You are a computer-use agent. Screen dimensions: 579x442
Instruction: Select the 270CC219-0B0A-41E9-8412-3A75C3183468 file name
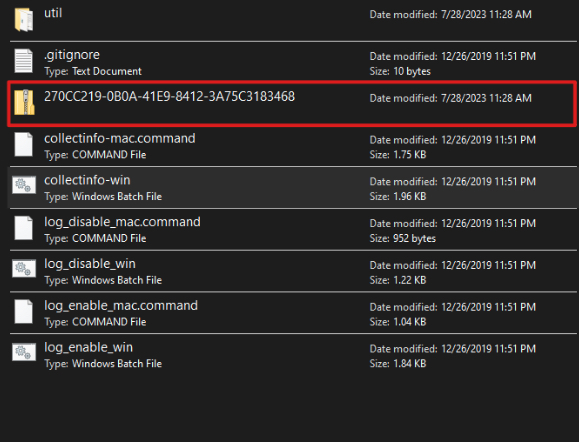[169, 96]
